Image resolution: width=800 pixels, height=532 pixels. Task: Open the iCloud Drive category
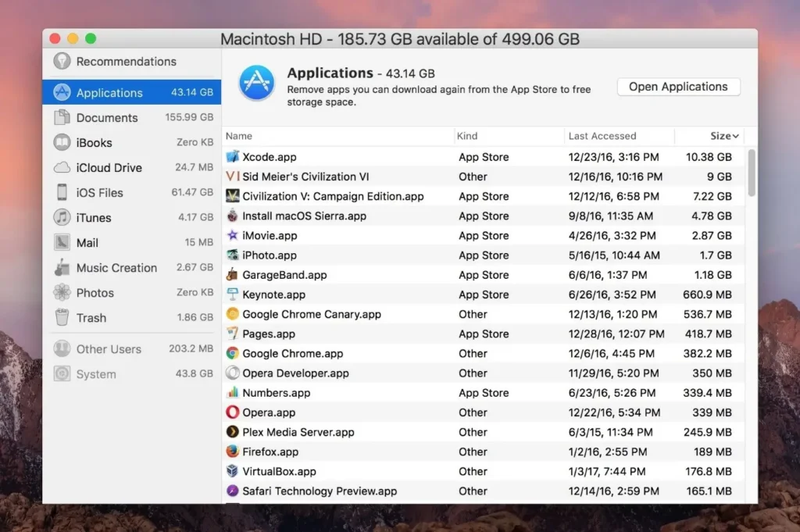[131, 167]
